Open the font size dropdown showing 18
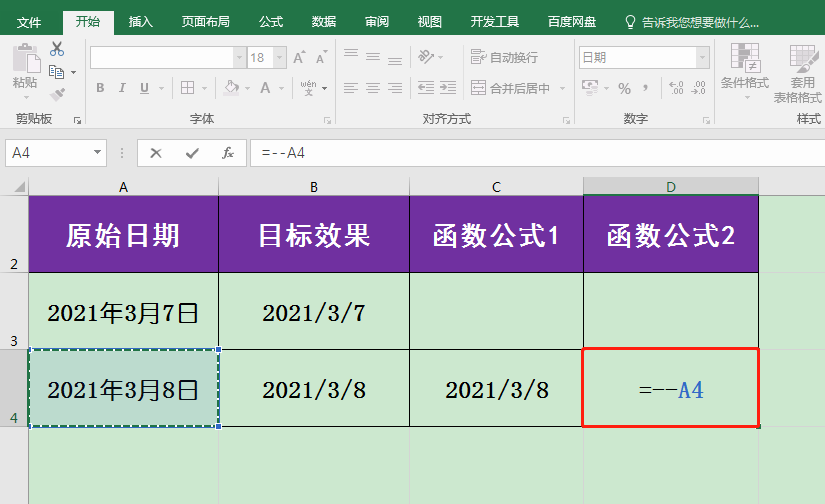This screenshot has height=504, width=825. click(280, 57)
